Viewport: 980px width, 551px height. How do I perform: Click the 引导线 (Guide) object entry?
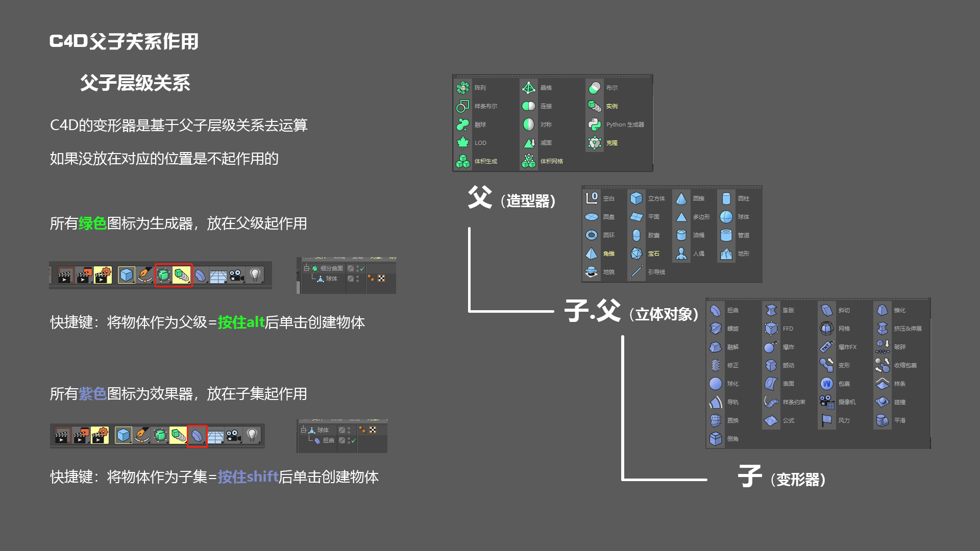coord(656,272)
